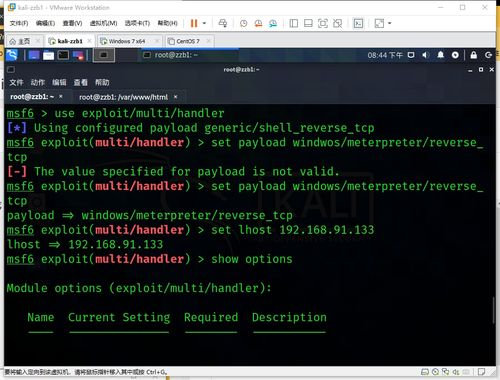This screenshot has height=380, width=500.
Task: Open display settings tray icon in Kali panel
Action: pyautogui.click(x=411, y=55)
